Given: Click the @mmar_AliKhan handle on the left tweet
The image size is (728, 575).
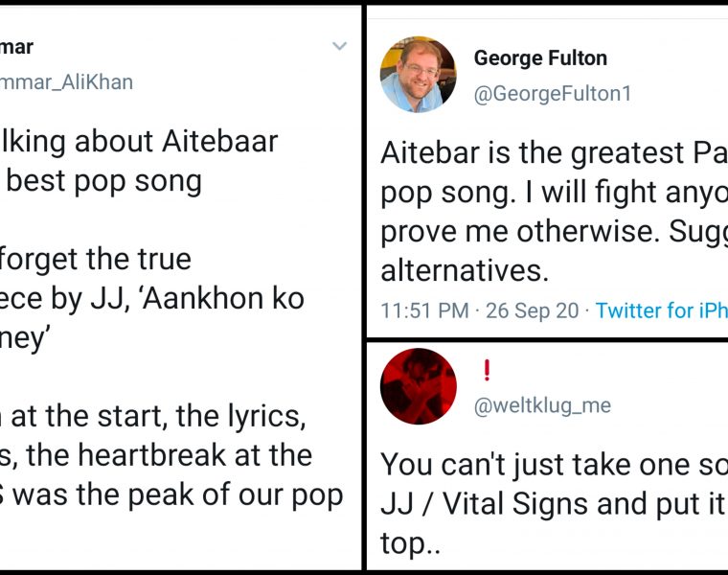Looking at the screenshot, I should [66, 82].
